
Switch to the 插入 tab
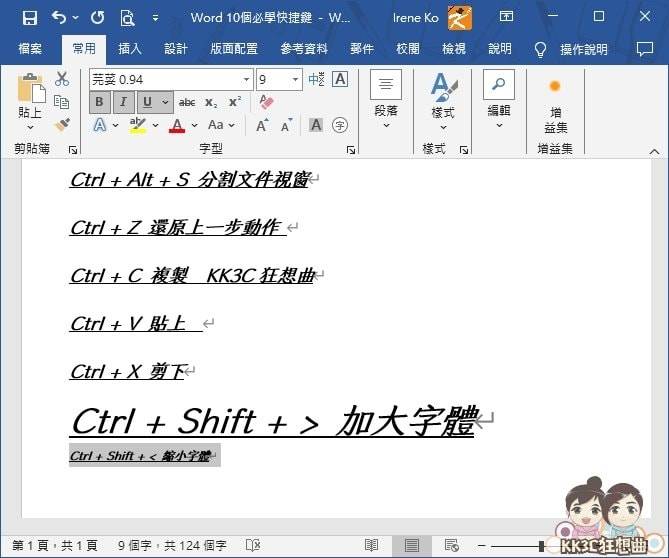(x=130, y=49)
